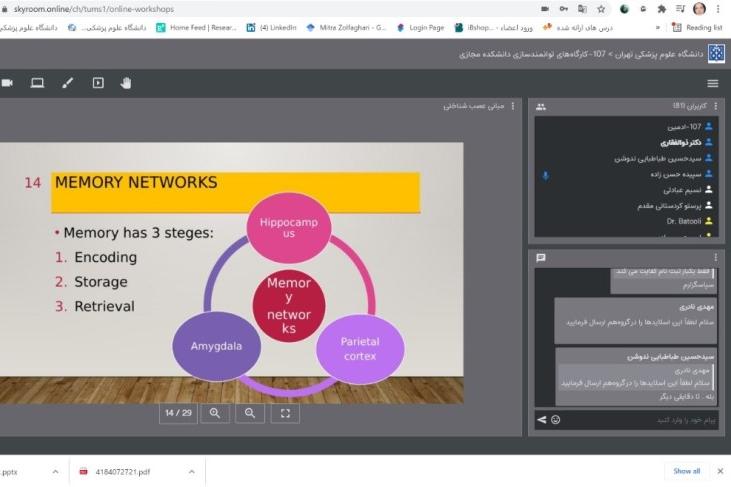Click Show all downloads
Viewport: 731px width, 487px height.
coord(686,471)
